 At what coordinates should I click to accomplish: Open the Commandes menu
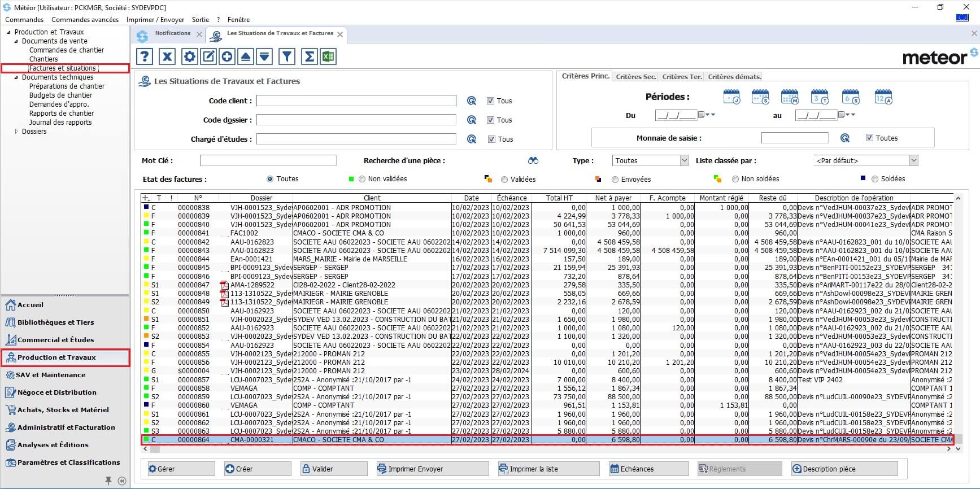pyautogui.click(x=24, y=20)
